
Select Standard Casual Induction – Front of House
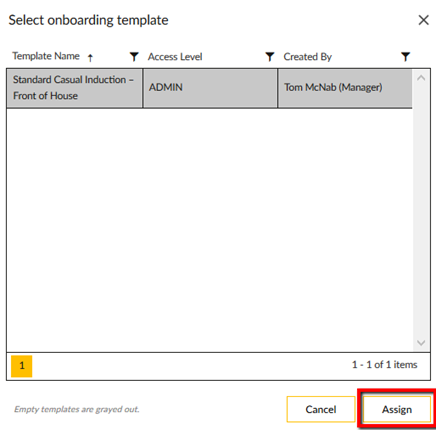75,88
